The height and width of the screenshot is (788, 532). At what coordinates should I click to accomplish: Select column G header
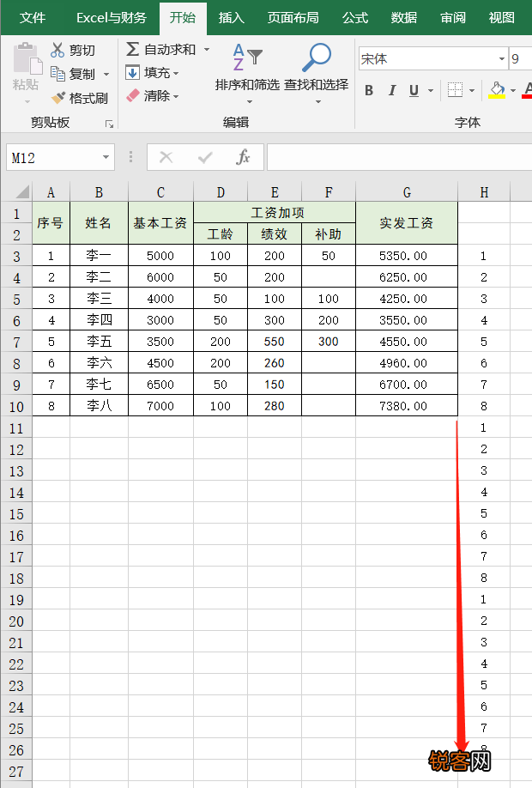pyautogui.click(x=407, y=192)
